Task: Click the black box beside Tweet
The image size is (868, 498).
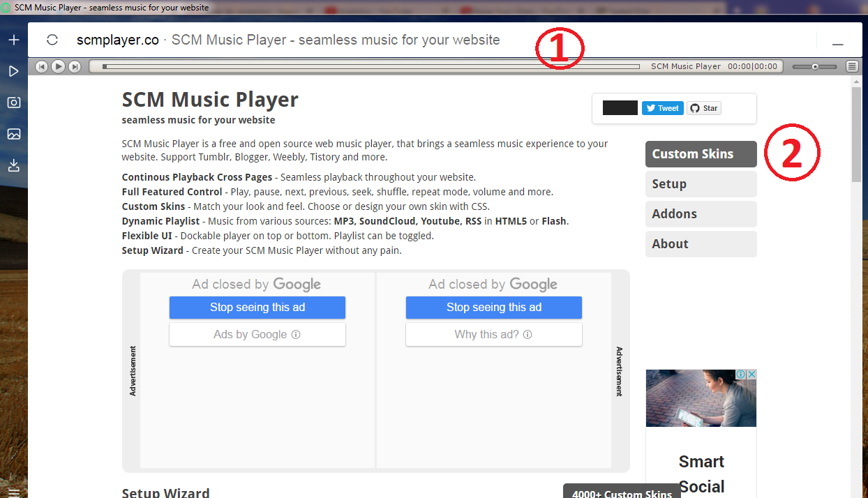Action: tap(620, 108)
